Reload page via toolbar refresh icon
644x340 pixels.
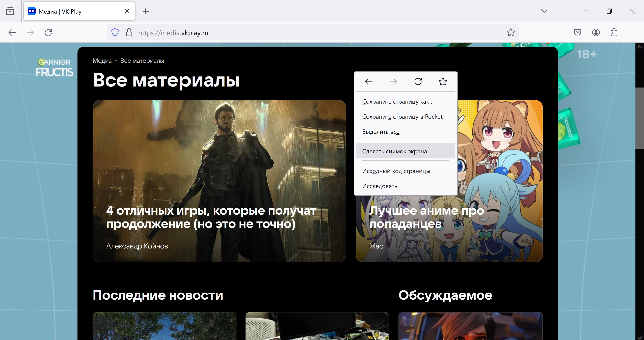click(48, 33)
